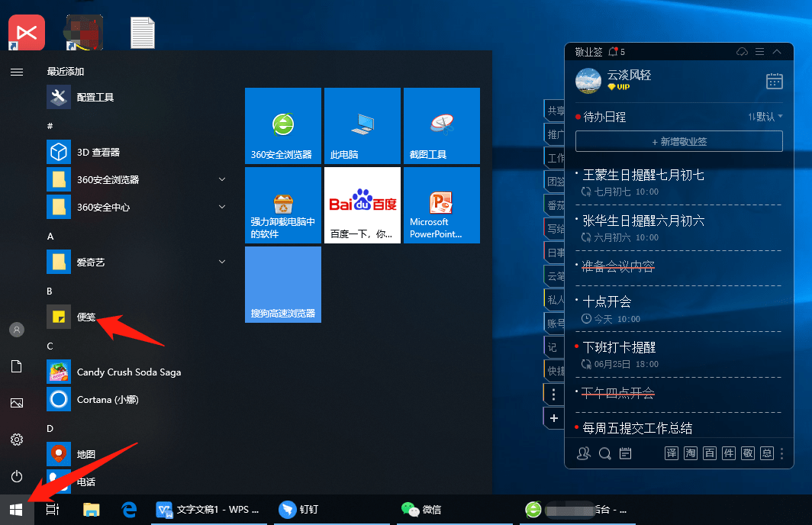
Task: Open Settings gear in the Start menu
Action: [17, 440]
